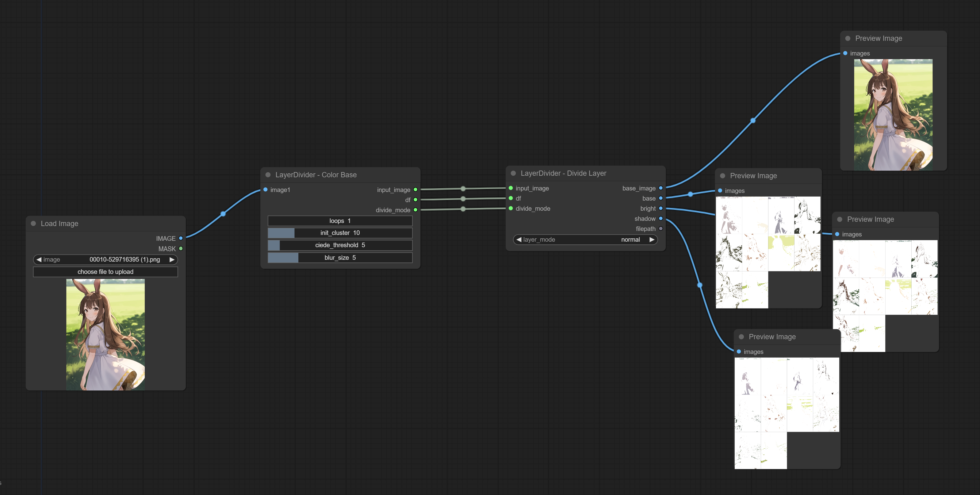Click the topmost Preview Image node title
This screenshot has width=980, height=495.
pyautogui.click(x=879, y=38)
